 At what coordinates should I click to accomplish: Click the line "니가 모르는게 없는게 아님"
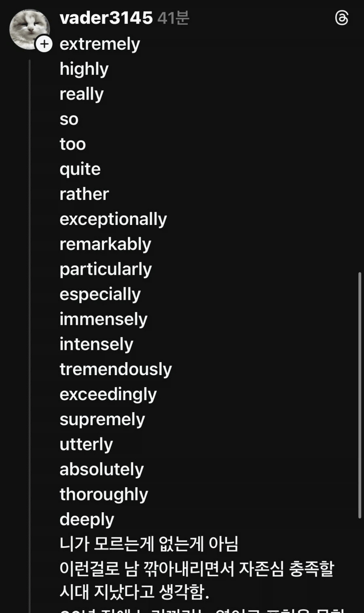pyautogui.click(x=149, y=544)
